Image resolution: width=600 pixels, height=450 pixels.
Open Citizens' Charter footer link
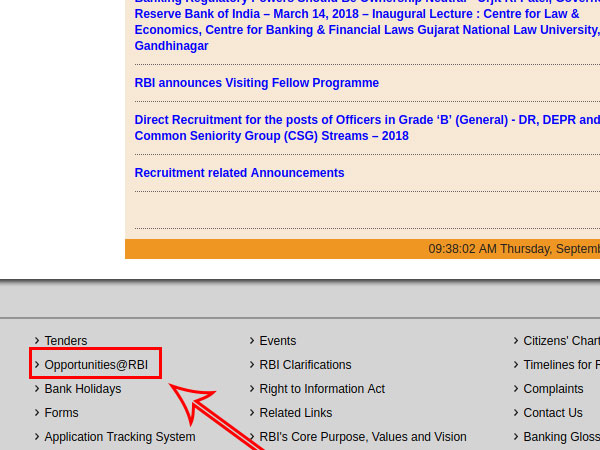pos(561,341)
